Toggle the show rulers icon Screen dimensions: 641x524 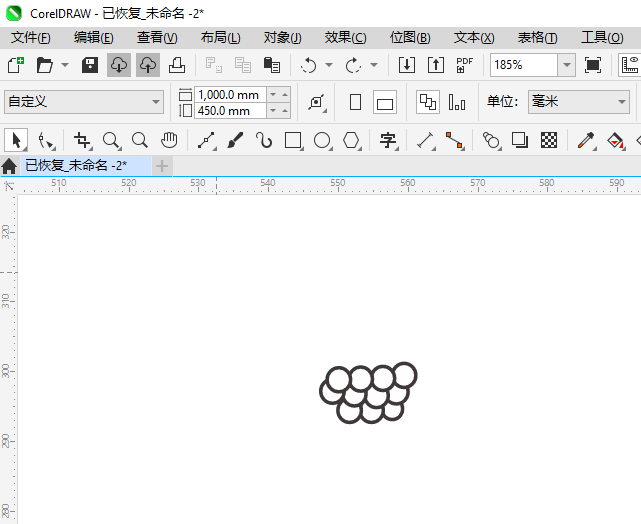[x=630, y=65]
